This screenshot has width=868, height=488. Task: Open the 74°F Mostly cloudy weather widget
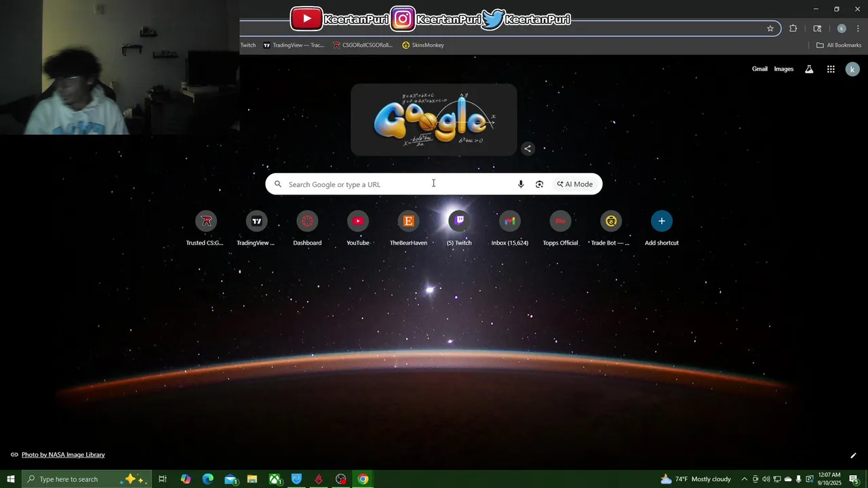696,479
